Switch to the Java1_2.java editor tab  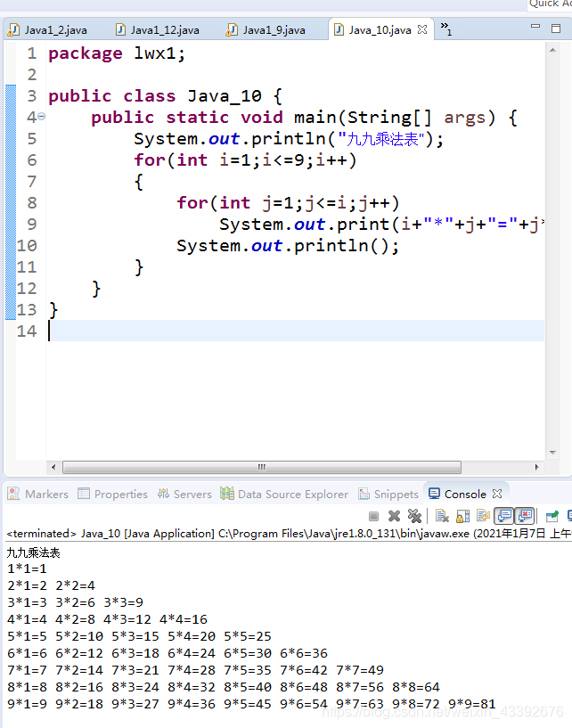pyautogui.click(x=48, y=30)
